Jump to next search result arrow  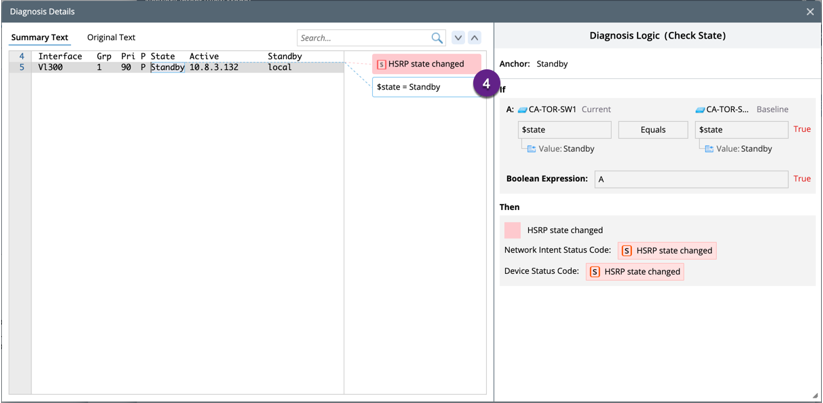pyautogui.click(x=458, y=38)
